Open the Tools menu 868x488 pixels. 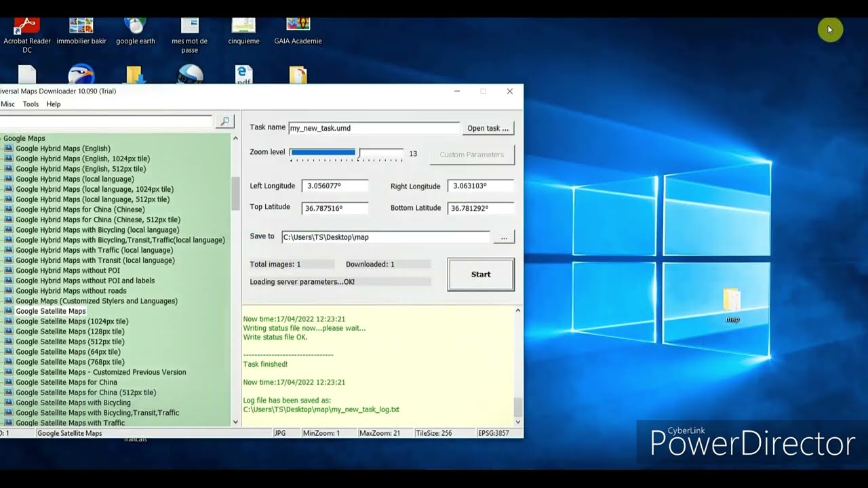(31, 104)
